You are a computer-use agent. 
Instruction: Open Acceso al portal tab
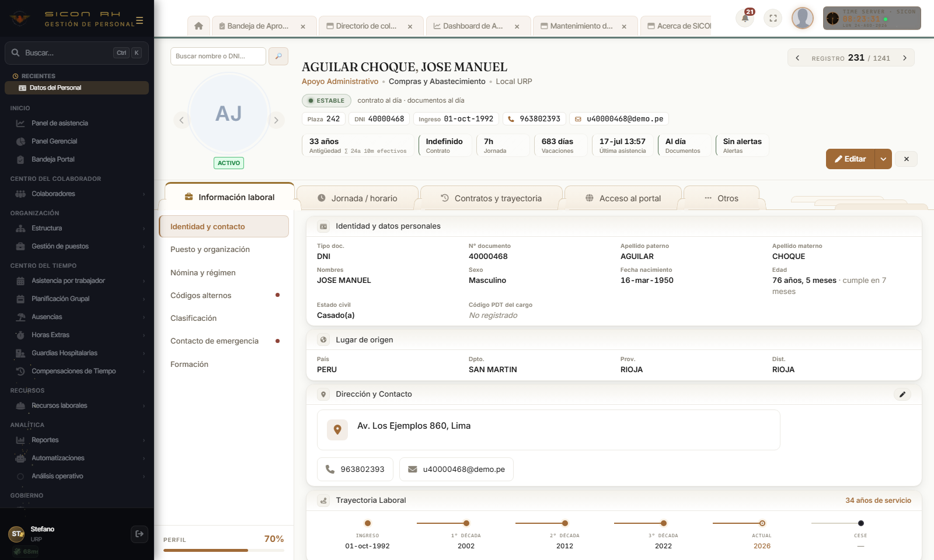tap(623, 198)
